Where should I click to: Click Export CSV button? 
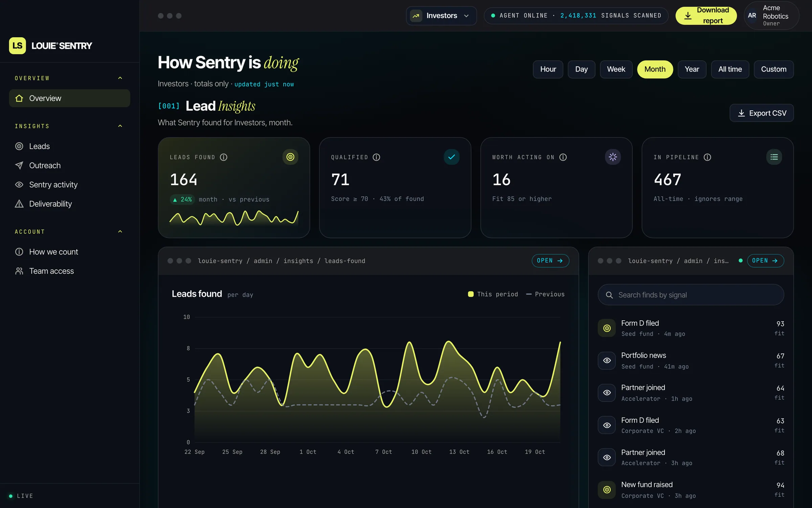click(x=762, y=113)
